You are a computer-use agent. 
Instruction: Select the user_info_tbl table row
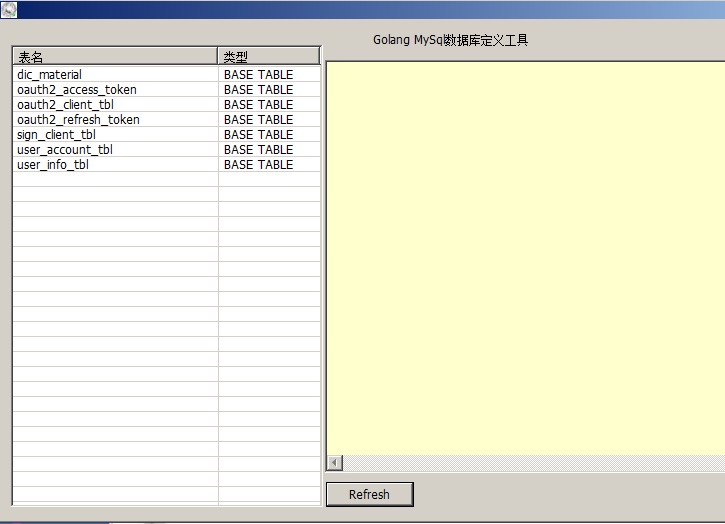pyautogui.click(x=53, y=165)
